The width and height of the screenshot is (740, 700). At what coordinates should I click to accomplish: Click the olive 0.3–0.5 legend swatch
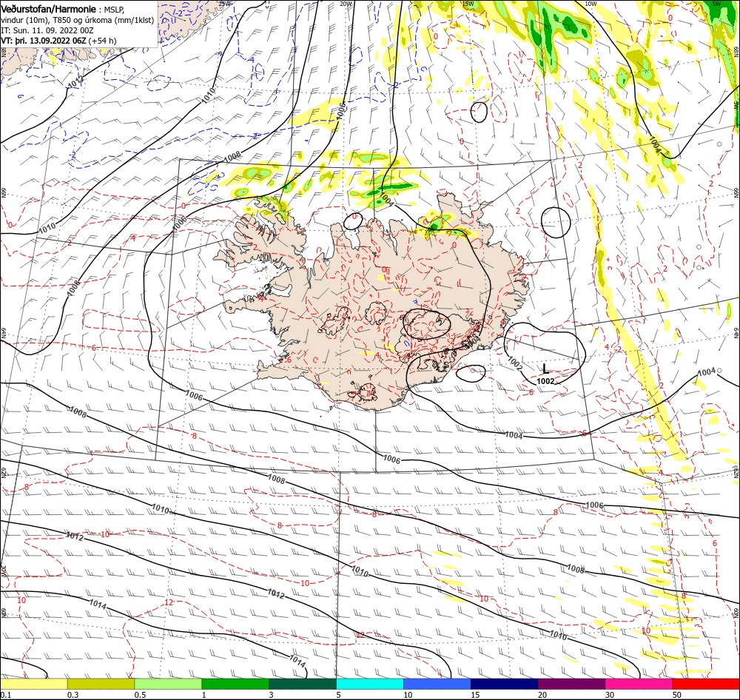tap(101, 684)
